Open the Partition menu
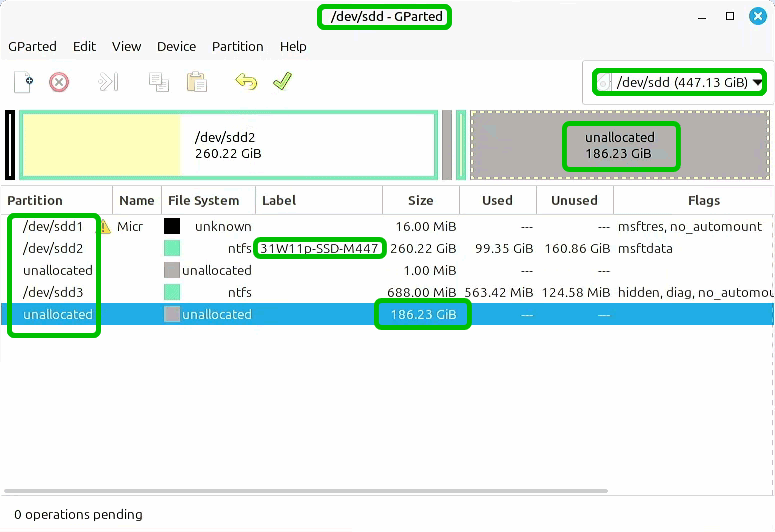Viewport: 775px width, 532px height. pos(237,47)
